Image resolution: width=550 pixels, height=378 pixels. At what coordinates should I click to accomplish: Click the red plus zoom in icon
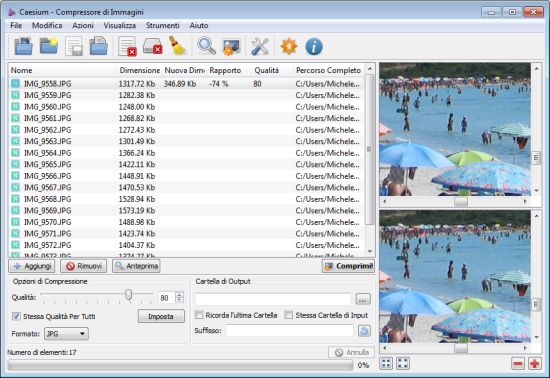click(x=535, y=364)
